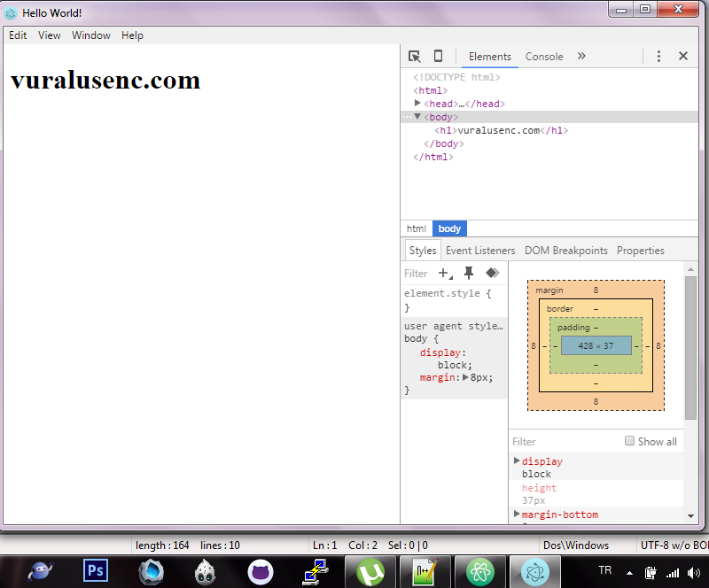Click the power plug tray icon
Viewport: 709px width, 588px height.
[x=651, y=573]
